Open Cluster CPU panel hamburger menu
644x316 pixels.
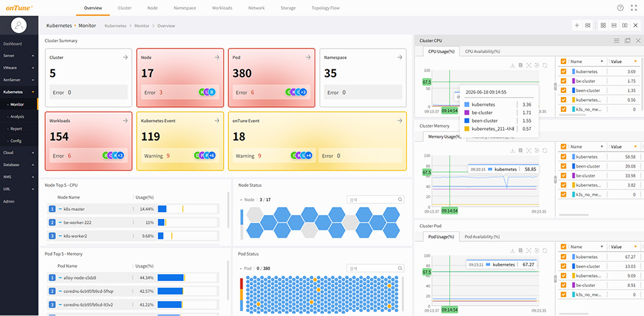tap(616, 40)
